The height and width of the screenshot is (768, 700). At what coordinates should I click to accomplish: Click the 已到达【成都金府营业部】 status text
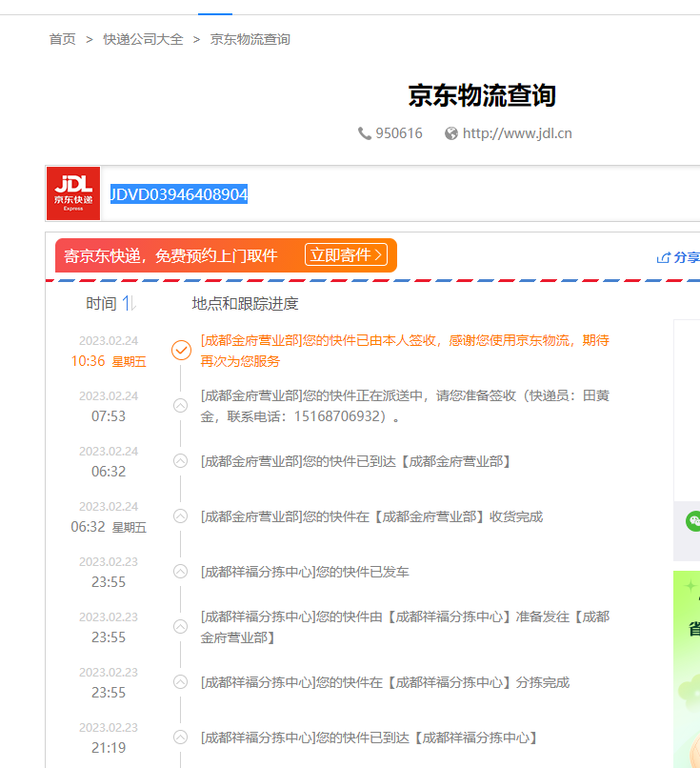(x=357, y=461)
